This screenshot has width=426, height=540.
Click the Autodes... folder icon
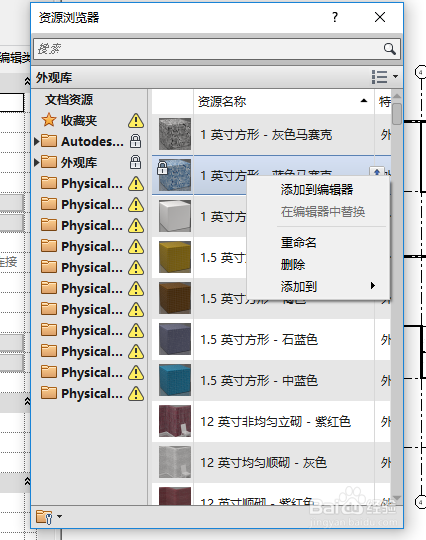pyautogui.click(x=49, y=141)
